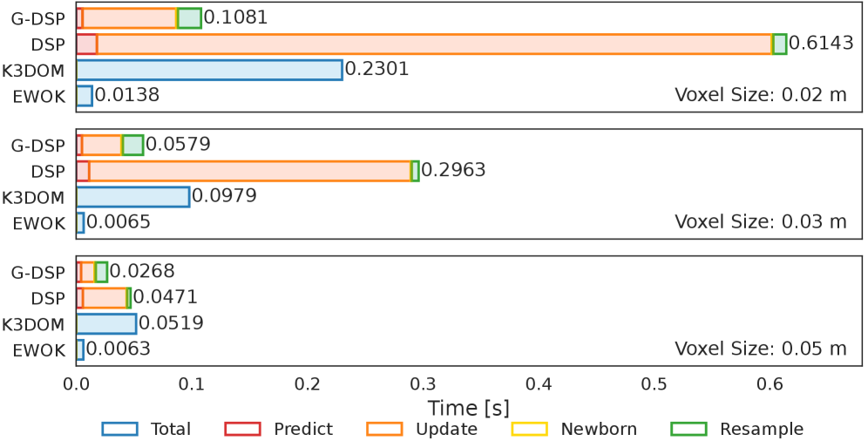
Task: Click the long DSP Update bar in 0.02 m panel
Action: pyautogui.click(x=434, y=44)
